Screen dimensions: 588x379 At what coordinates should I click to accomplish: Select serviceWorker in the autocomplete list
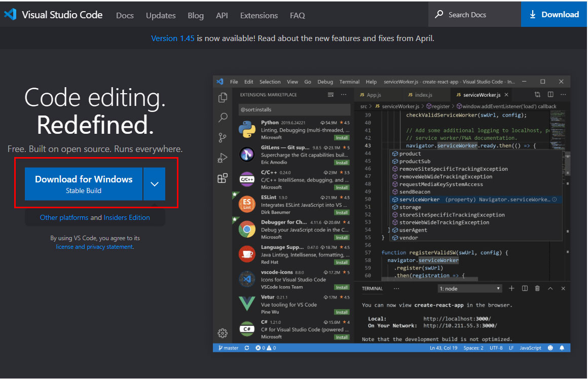[476, 200]
